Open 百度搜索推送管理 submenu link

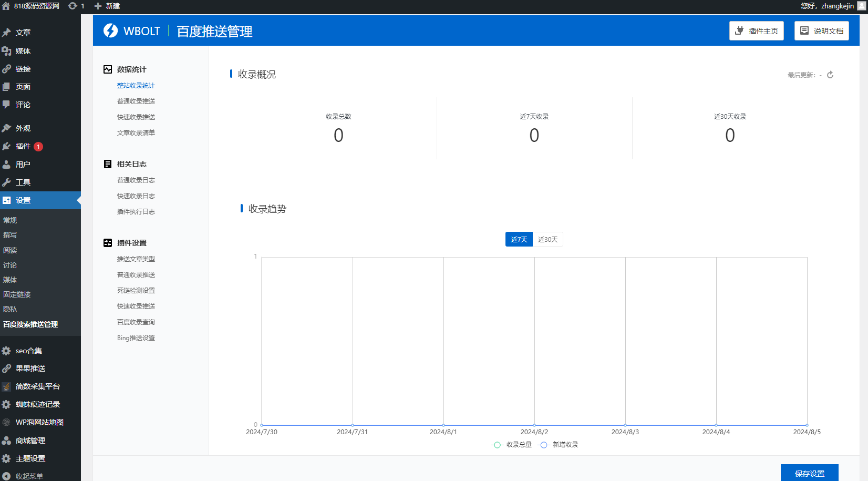pyautogui.click(x=30, y=324)
